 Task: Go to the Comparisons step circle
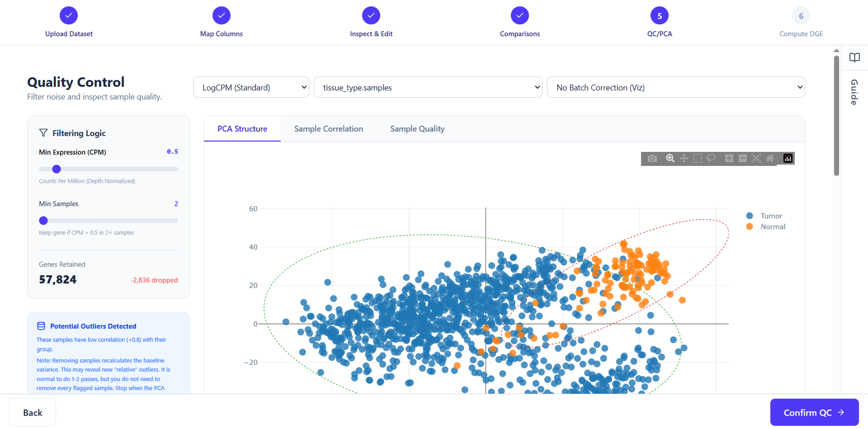click(520, 16)
